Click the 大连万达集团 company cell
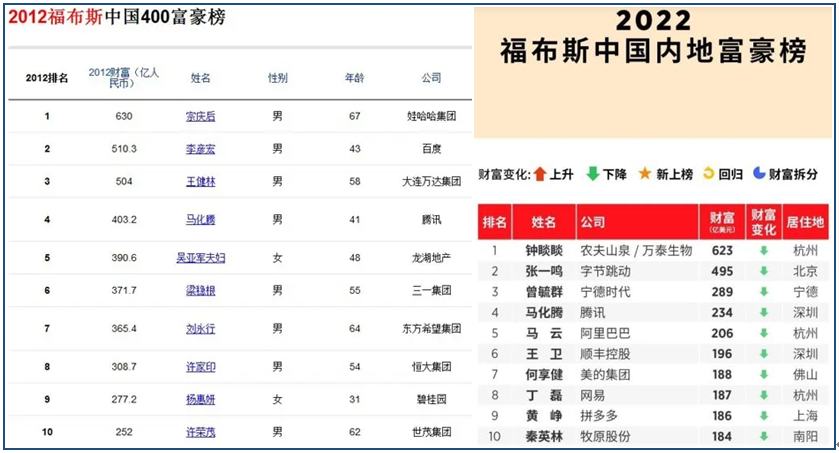The image size is (839, 453). point(431,181)
